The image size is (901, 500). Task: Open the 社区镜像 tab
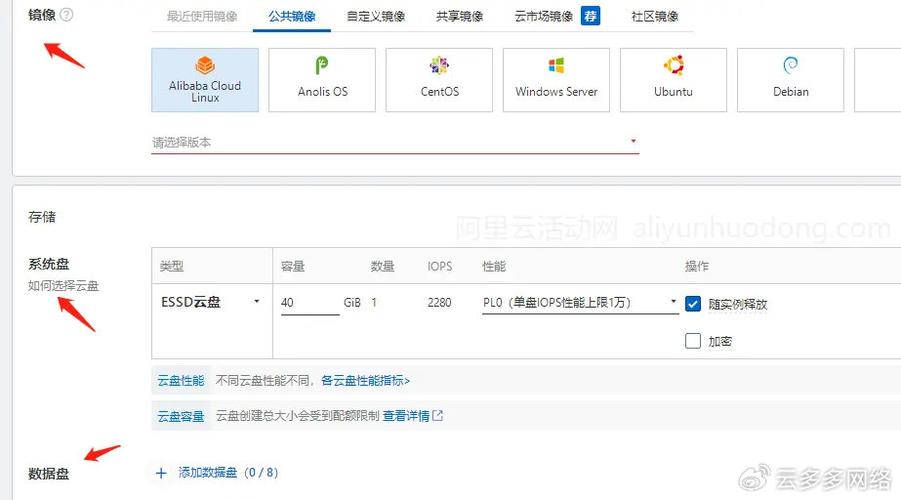coord(654,16)
